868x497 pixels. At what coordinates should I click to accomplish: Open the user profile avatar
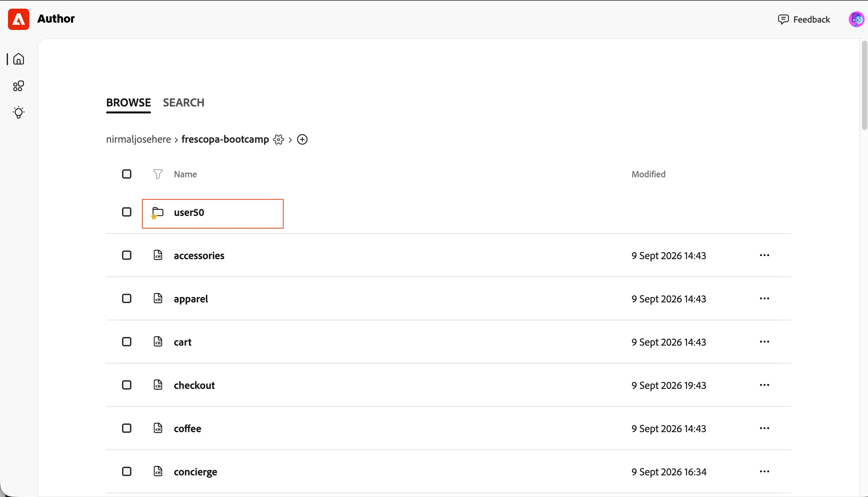point(856,19)
